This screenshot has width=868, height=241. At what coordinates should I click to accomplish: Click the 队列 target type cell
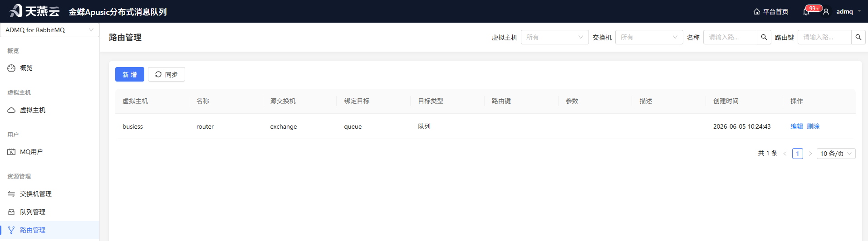[x=424, y=126]
